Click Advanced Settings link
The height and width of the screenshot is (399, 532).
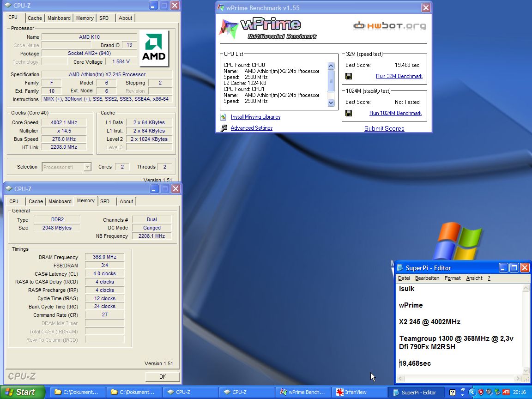[x=252, y=128]
